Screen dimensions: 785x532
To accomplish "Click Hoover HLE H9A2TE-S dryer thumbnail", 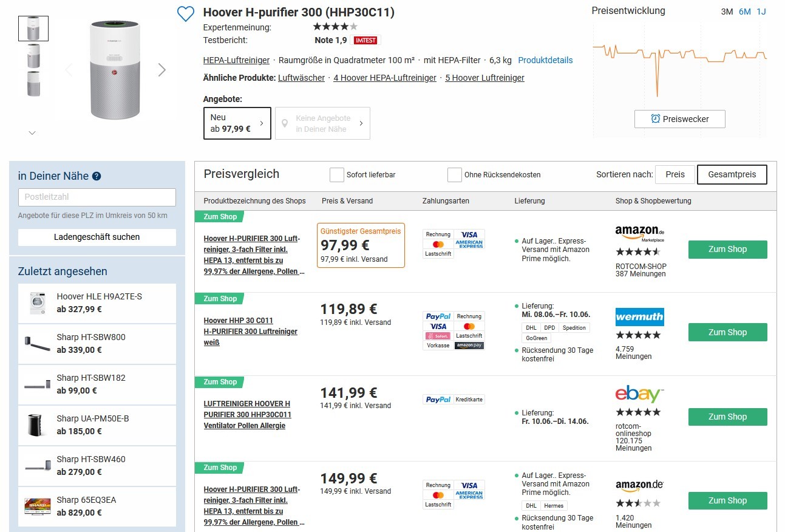I will pos(38,303).
